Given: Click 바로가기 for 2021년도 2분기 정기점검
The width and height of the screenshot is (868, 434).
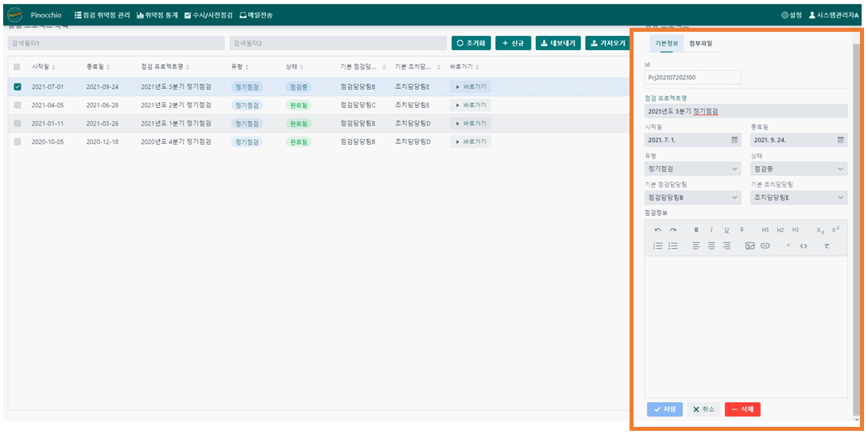Looking at the screenshot, I should (471, 105).
